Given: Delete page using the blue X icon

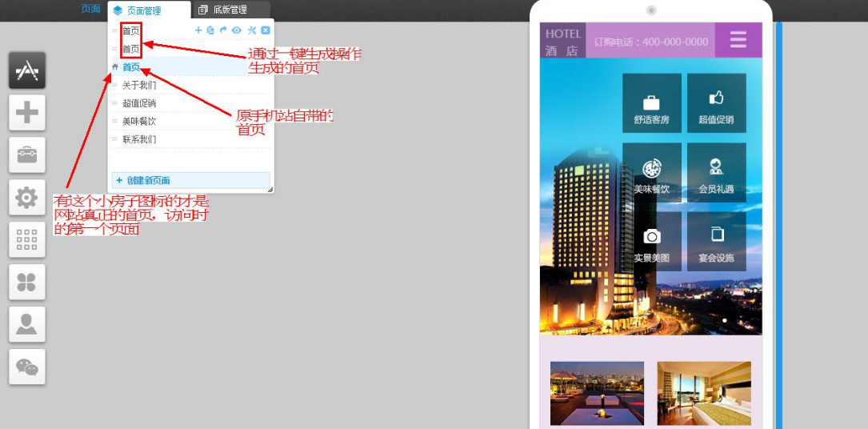Looking at the screenshot, I should point(266,30).
